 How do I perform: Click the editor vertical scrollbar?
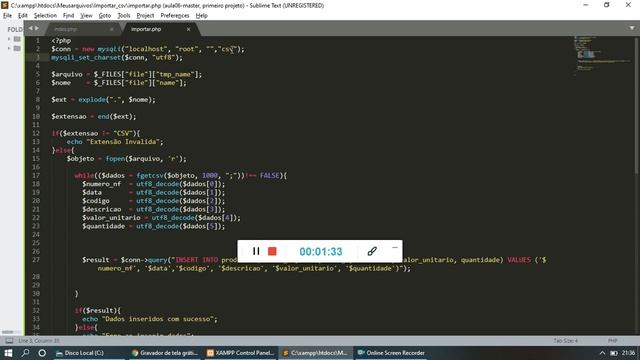click(x=636, y=106)
